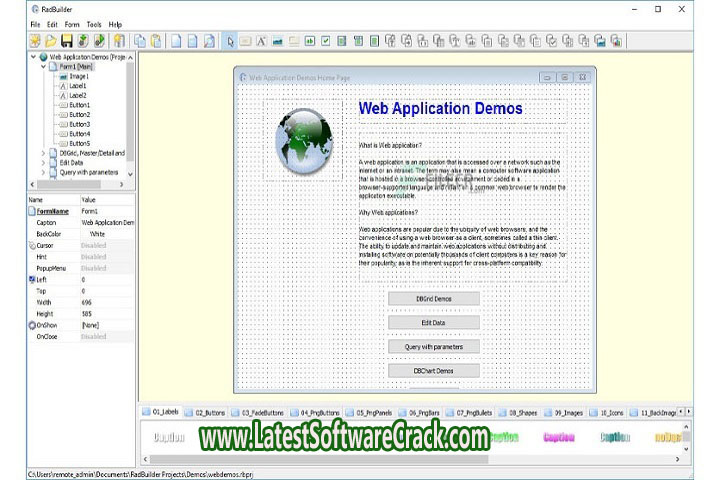Expand the DBGrid, Master/Detail tree node
Screen dimensions: 720x480
(x=43, y=153)
